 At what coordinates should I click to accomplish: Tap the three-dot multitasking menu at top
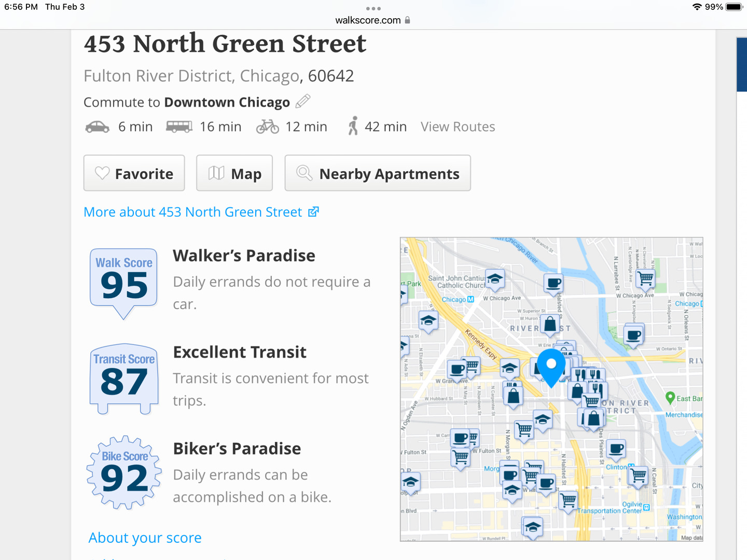[373, 8]
